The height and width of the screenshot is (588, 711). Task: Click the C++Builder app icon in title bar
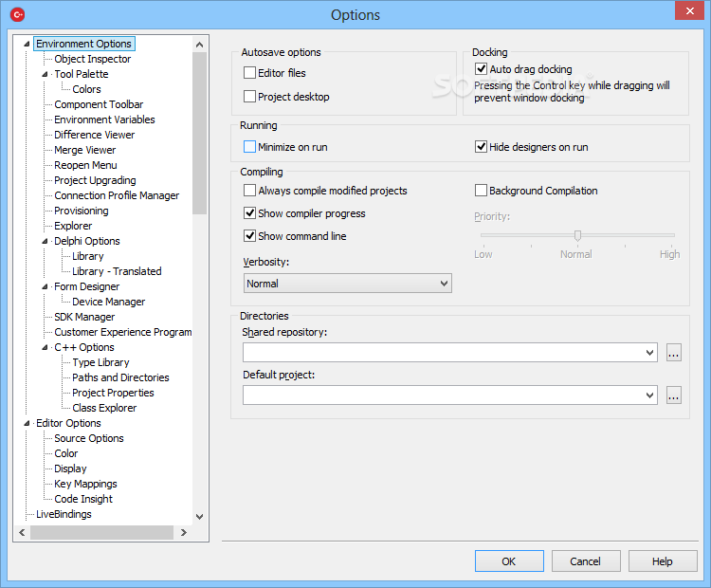coord(16,14)
